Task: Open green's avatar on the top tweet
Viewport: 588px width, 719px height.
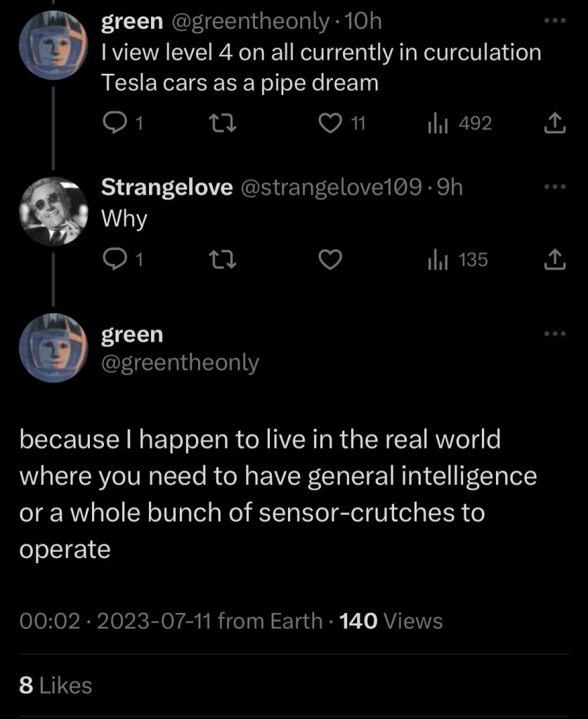Action: [53, 46]
